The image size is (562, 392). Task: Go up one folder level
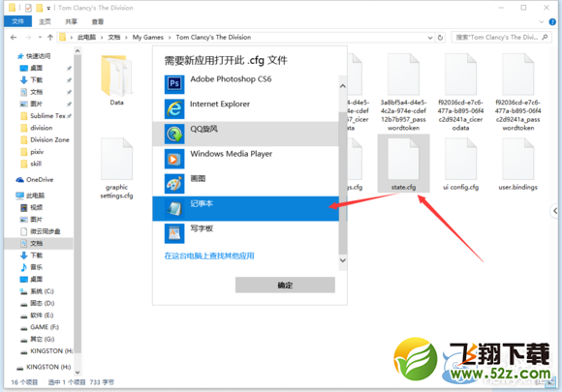point(50,37)
